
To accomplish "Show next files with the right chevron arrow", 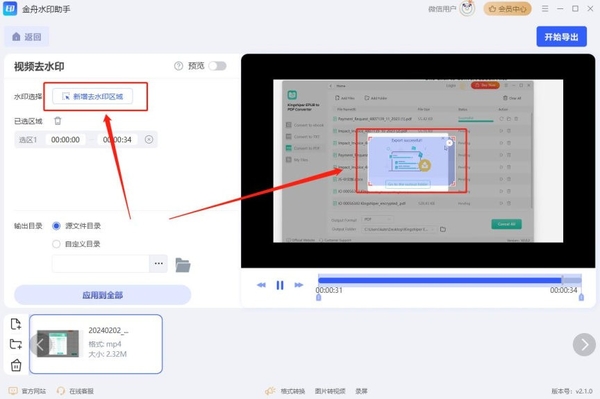I will [x=584, y=345].
